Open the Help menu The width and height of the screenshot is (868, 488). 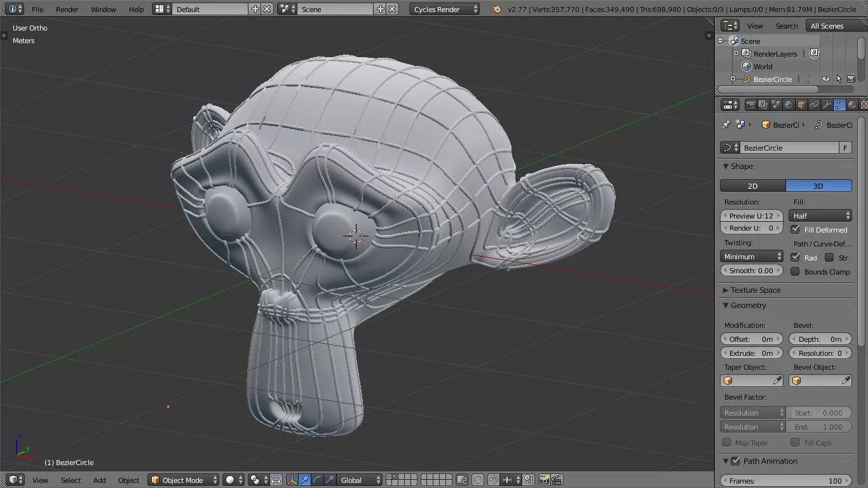[136, 9]
